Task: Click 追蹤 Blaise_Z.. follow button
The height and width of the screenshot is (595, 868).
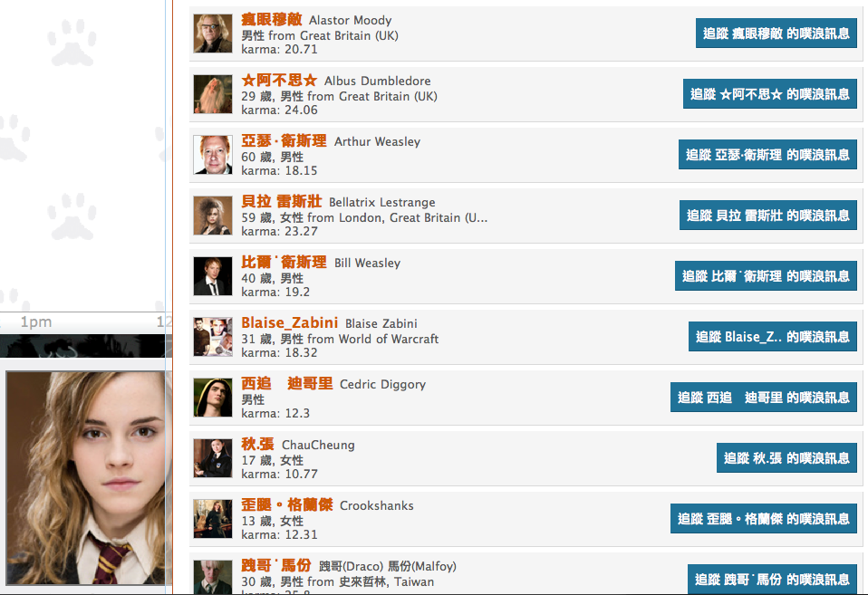Action: [x=773, y=337]
